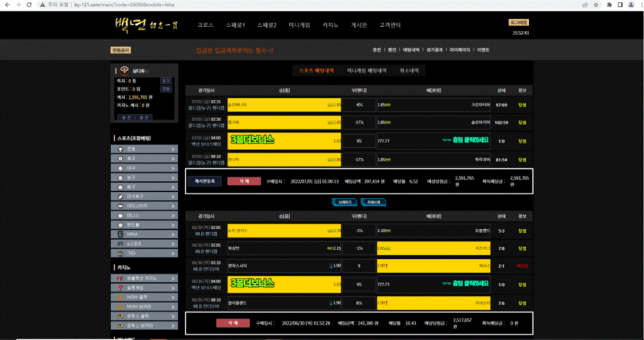Image resolution: width=644 pixels, height=340 pixels.
Task: Expand the 야구 category arrow in sidebar
Action: (174, 167)
